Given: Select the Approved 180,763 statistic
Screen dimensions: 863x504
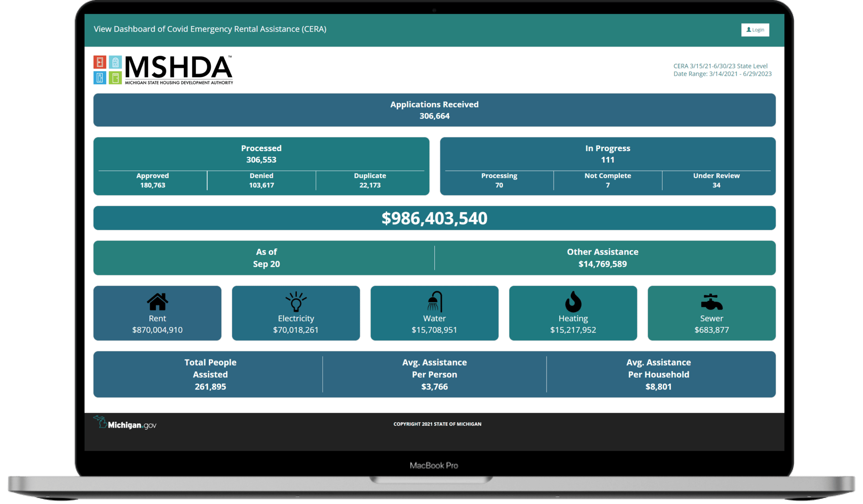Looking at the screenshot, I should pos(152,180).
